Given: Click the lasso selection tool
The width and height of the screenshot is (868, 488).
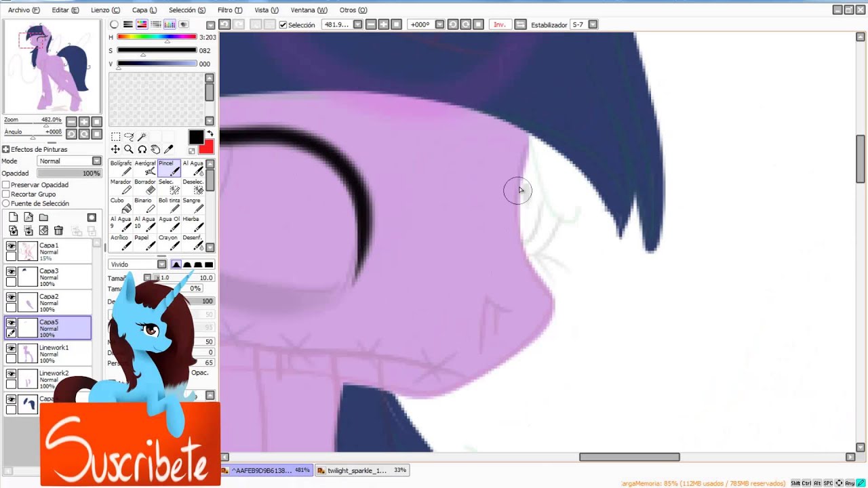Looking at the screenshot, I should click(128, 137).
